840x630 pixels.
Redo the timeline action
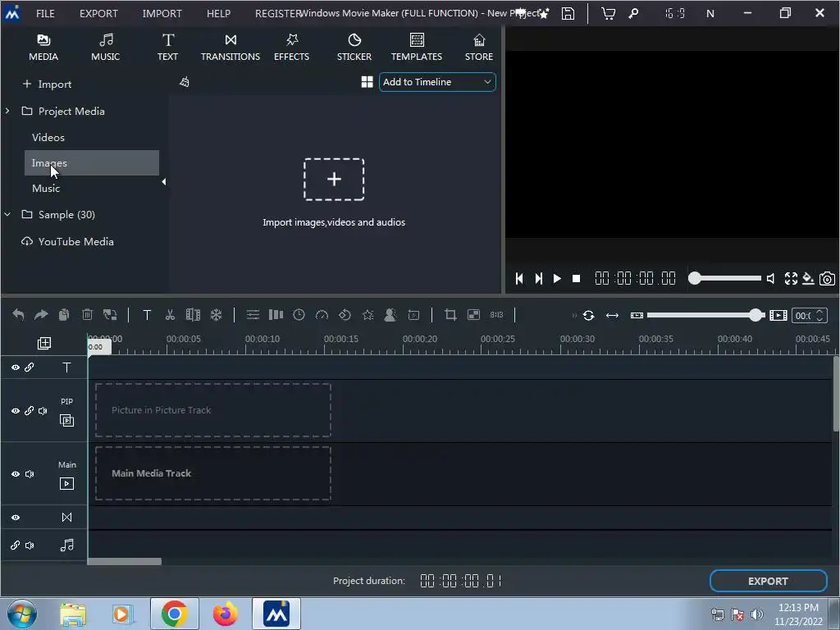pos(41,315)
